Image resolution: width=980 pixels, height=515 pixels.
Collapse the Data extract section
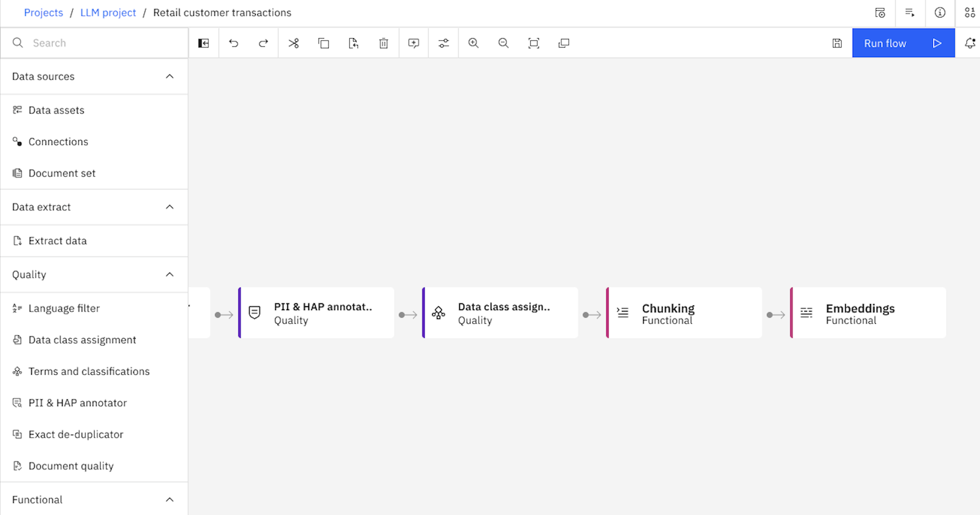169,207
